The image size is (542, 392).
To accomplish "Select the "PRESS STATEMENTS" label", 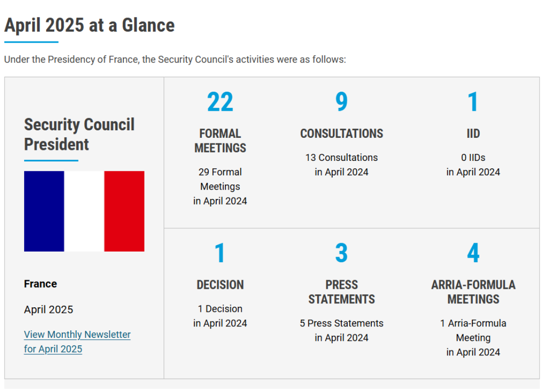I will tap(341, 292).
